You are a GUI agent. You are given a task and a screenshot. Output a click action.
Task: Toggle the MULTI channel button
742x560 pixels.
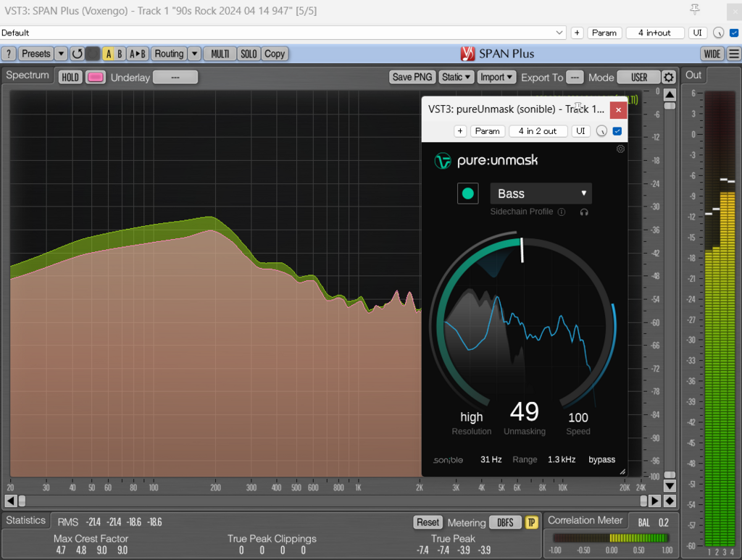[220, 54]
